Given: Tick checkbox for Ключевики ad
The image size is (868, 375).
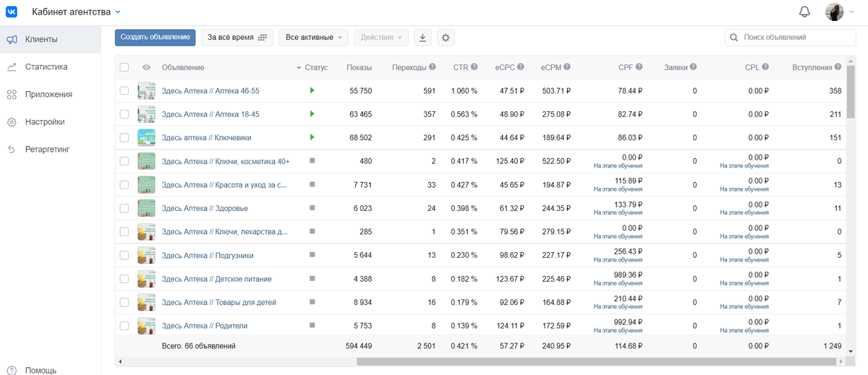Looking at the screenshot, I should (124, 137).
